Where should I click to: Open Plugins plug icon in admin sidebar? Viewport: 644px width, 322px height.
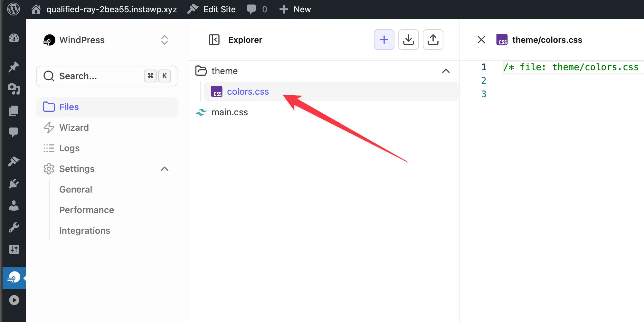coord(14,184)
